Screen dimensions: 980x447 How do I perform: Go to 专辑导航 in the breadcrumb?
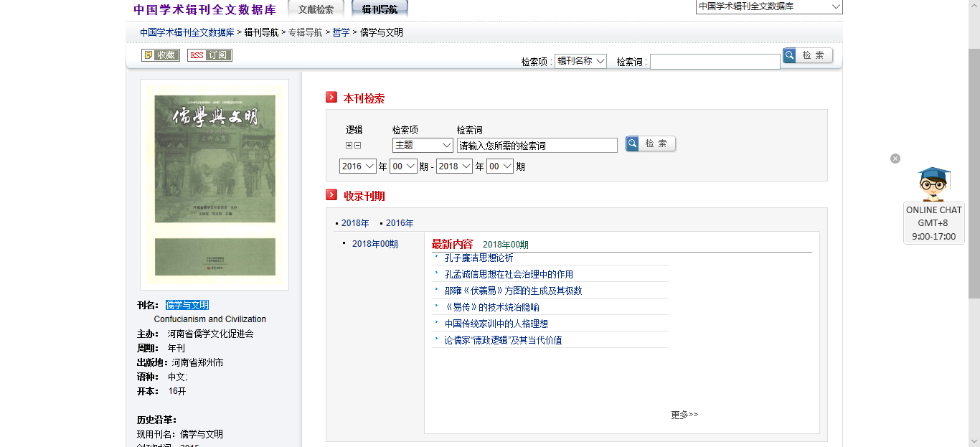(x=306, y=32)
